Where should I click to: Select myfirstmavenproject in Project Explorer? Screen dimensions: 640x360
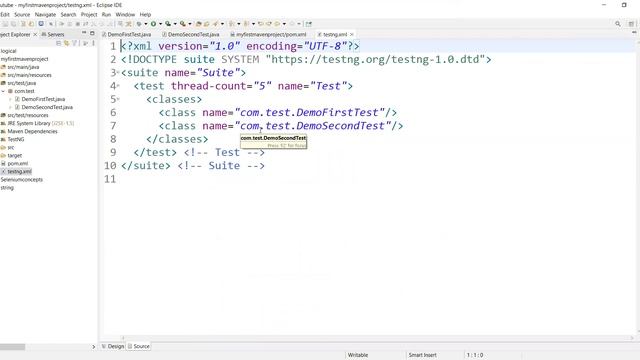pos(24,59)
